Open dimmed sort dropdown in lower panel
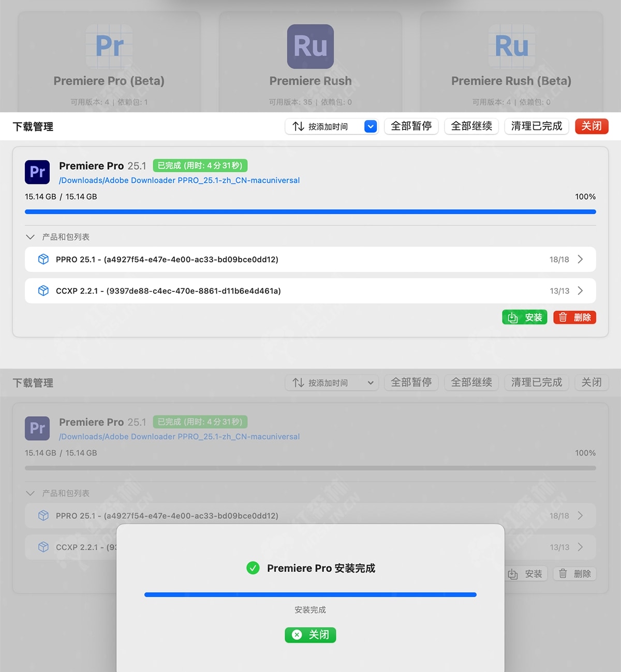621x672 pixels. [332, 383]
